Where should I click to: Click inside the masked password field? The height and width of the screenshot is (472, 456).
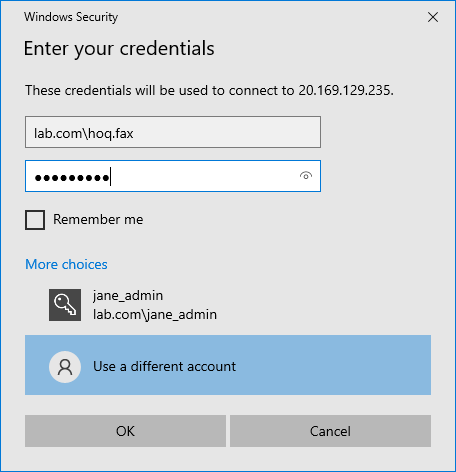pyautogui.click(x=173, y=176)
